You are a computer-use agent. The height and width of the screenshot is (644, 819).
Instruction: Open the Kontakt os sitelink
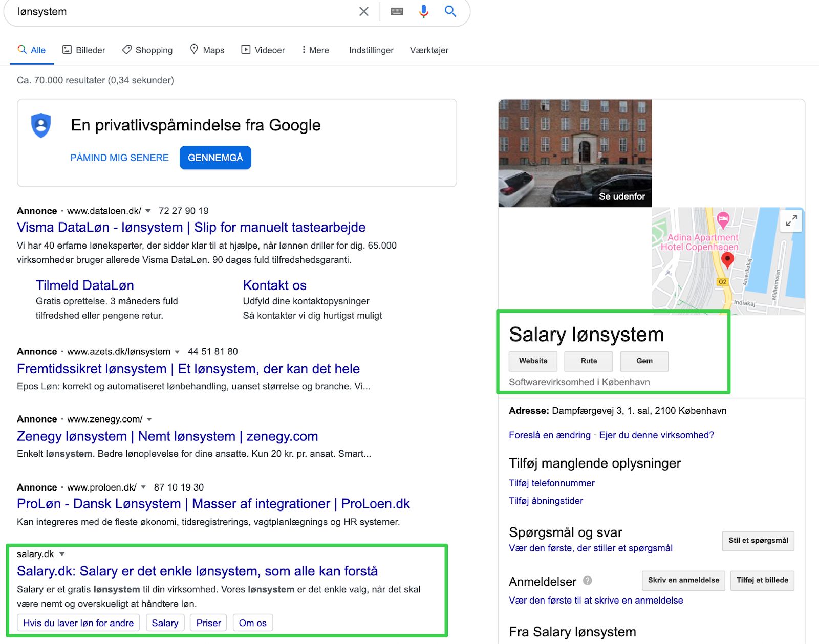[274, 285]
